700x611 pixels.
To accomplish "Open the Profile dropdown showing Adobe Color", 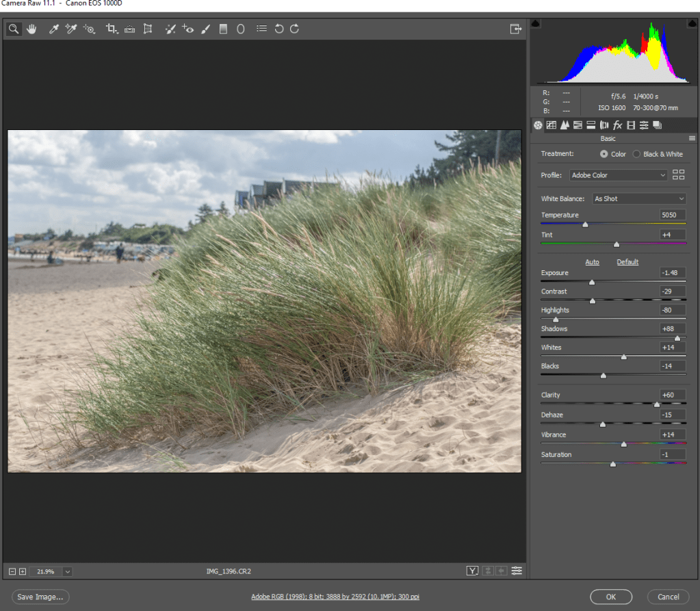I will 618,175.
